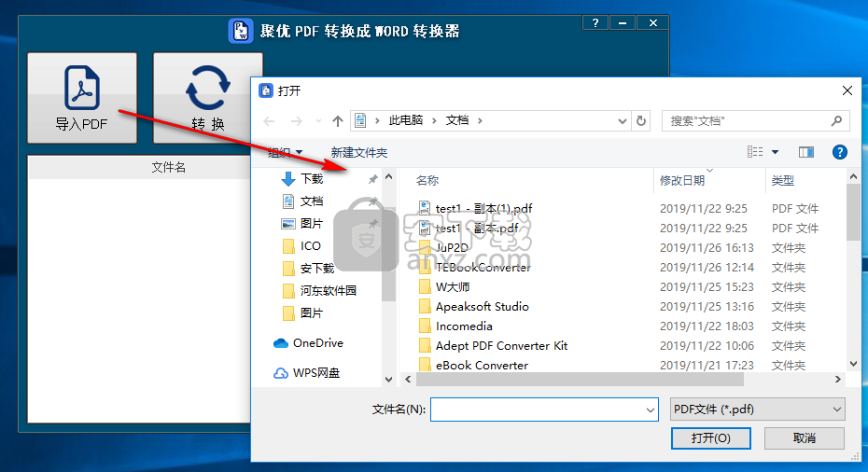The width and height of the screenshot is (868, 472).
Task: Open WPS网盘 in the navigation pane
Action: [x=316, y=373]
